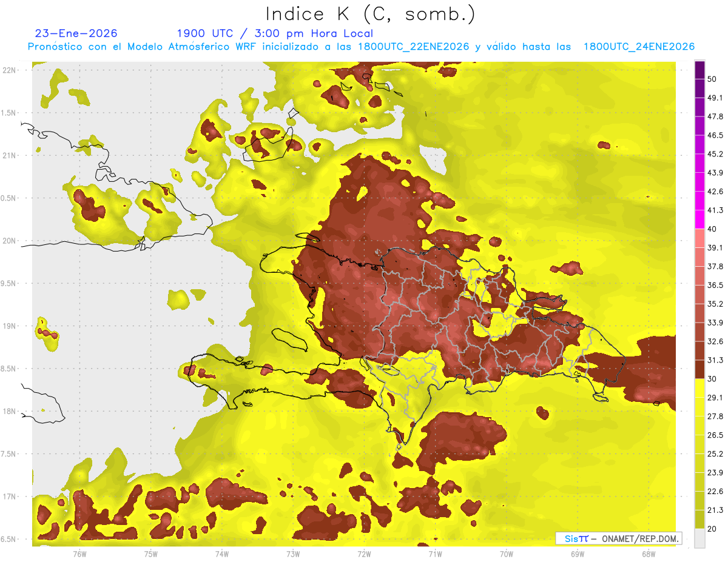This screenshot has height=562, width=728.
Task: Click legend value '41.3'
Action: click(x=715, y=210)
